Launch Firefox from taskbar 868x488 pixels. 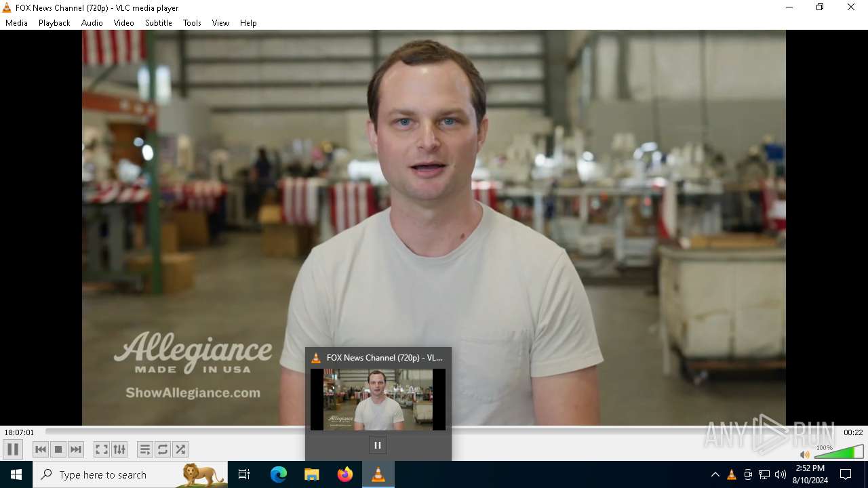click(x=345, y=474)
